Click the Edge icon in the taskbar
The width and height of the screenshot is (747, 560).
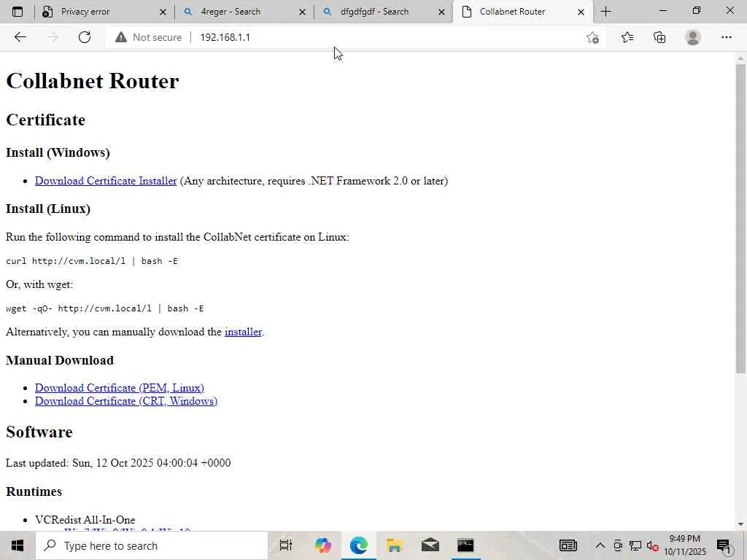coord(358,545)
